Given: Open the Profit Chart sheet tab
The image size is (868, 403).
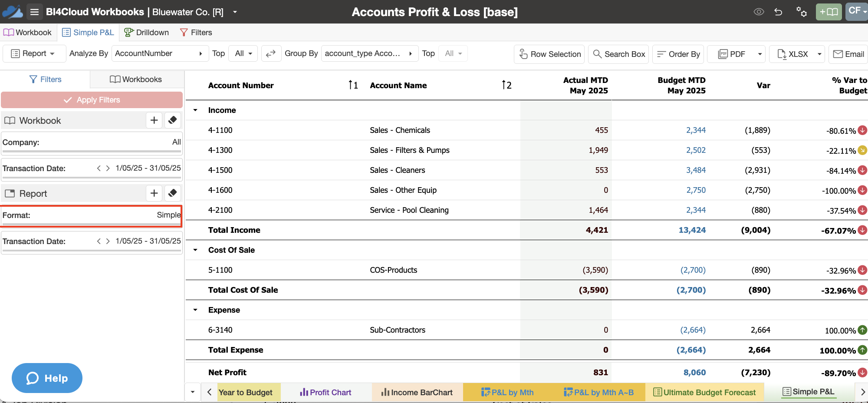Looking at the screenshot, I should click(x=325, y=392).
